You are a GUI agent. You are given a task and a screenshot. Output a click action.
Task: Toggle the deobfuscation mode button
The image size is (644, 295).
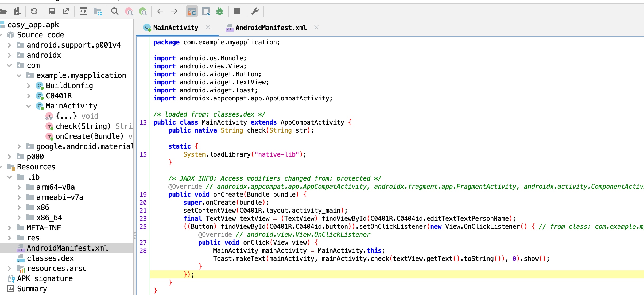[x=192, y=11]
